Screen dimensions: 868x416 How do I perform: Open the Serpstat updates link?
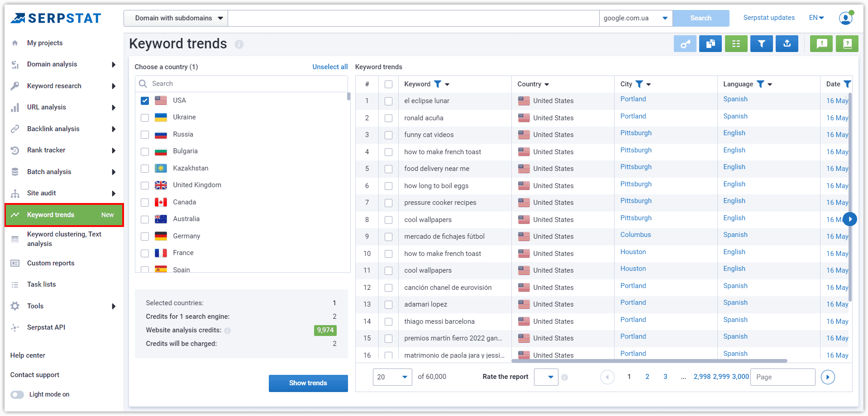(769, 18)
